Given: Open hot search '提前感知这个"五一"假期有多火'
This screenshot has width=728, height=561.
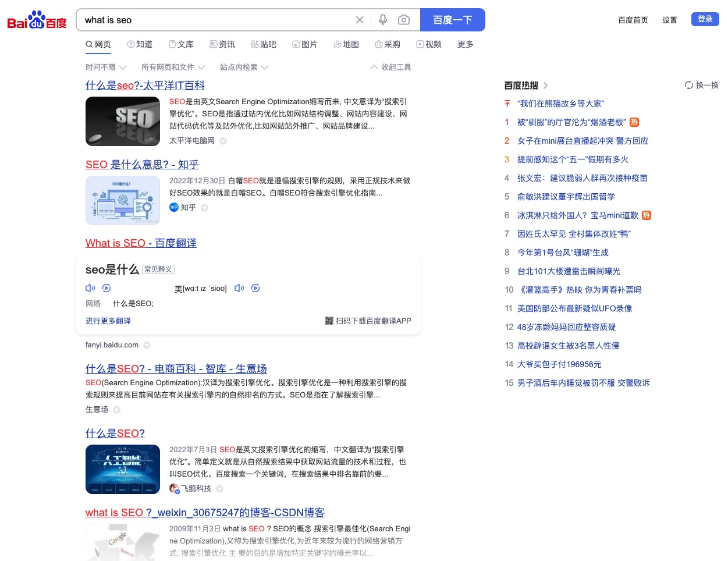Looking at the screenshot, I should pos(573,159).
